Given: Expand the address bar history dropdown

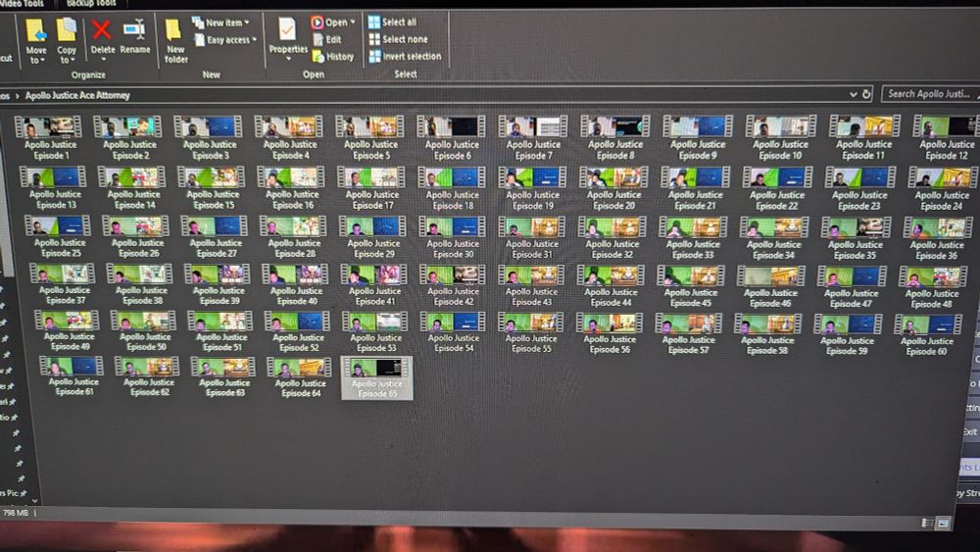Looking at the screenshot, I should [854, 94].
